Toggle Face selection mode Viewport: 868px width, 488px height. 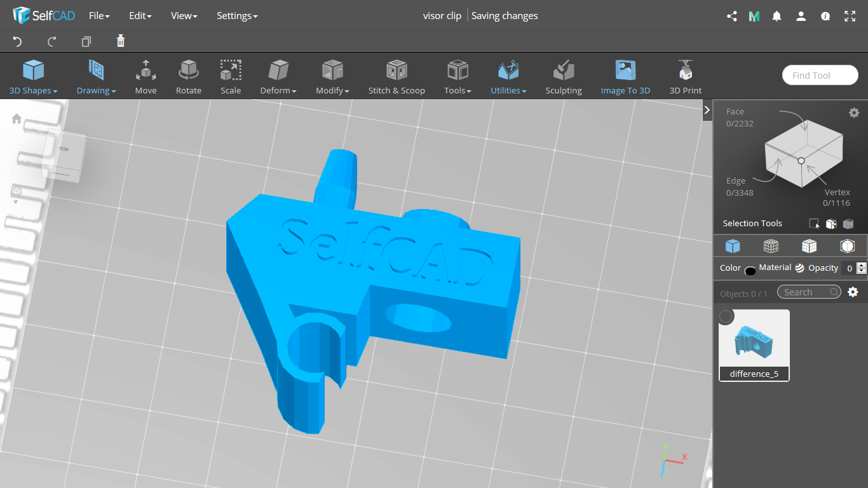point(740,118)
